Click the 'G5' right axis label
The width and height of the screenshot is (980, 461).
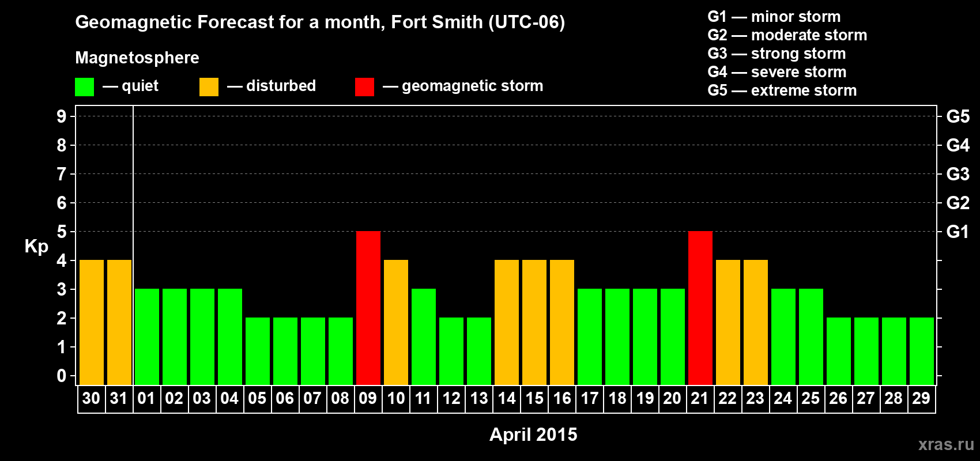[958, 116]
